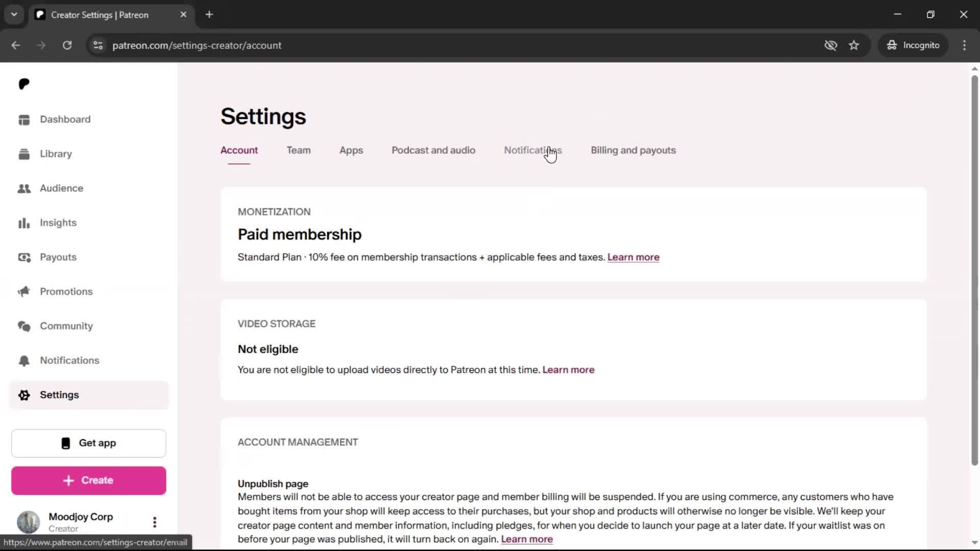
Task: Click the VIDEO STORAGE label
Action: click(277, 324)
